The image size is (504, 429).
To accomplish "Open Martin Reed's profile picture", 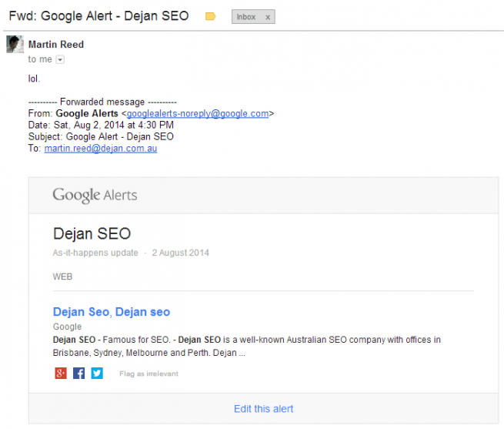I will (x=15, y=44).
